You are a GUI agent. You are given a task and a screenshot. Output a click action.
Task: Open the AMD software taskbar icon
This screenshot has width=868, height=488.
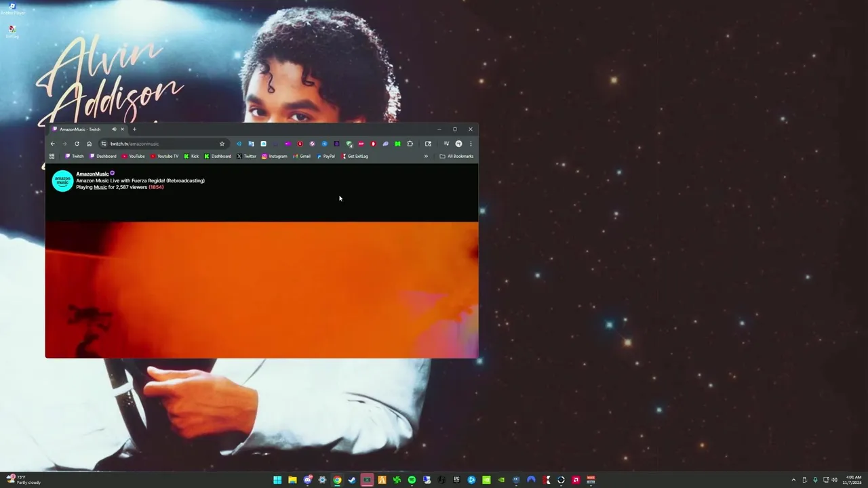[576, 480]
